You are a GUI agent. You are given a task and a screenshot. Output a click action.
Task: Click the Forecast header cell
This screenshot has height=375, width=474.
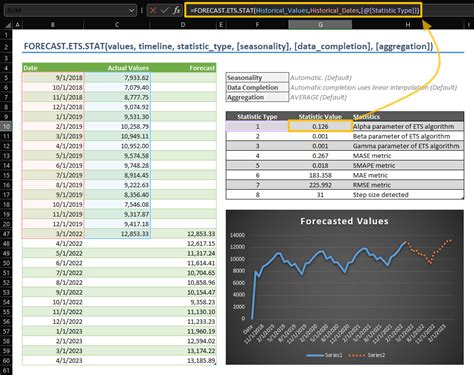(183, 68)
